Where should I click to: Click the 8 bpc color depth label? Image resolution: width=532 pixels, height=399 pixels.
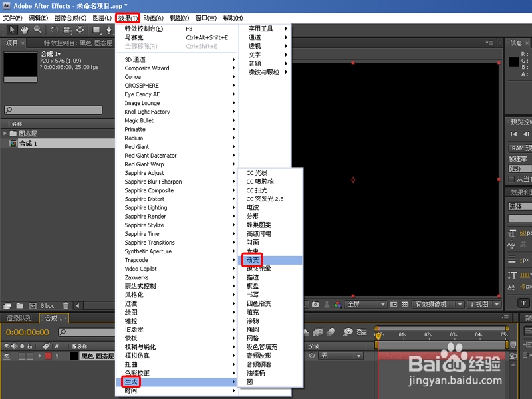[47, 306]
